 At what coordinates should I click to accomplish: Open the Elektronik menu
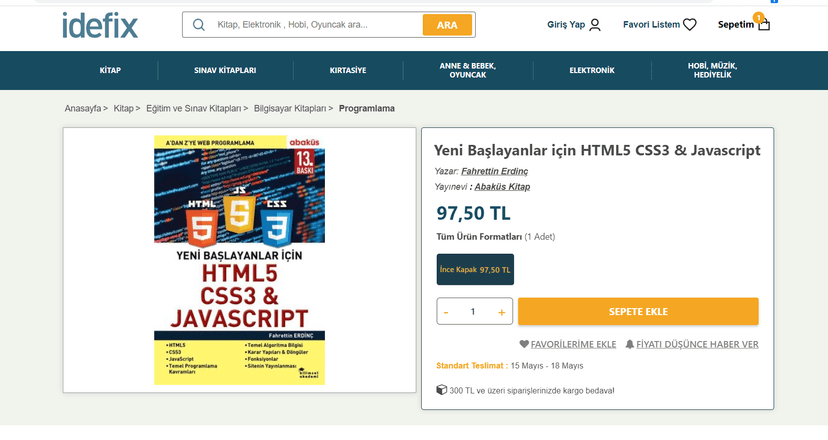click(592, 70)
